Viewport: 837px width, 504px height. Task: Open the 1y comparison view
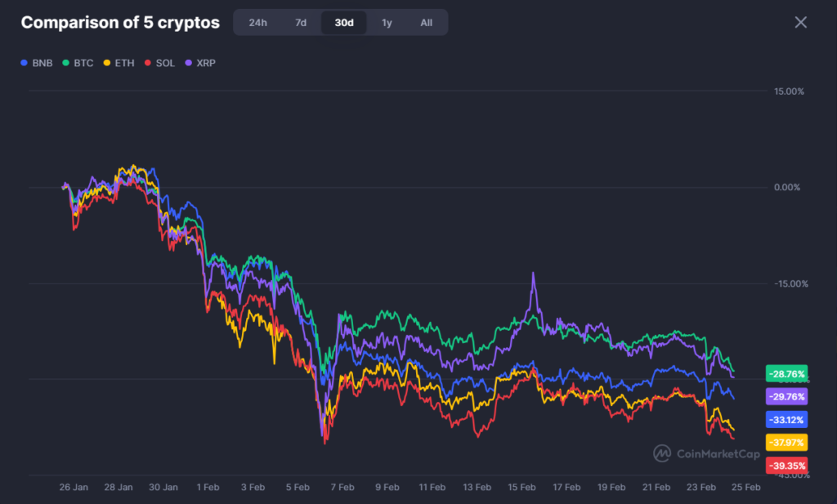[387, 22]
